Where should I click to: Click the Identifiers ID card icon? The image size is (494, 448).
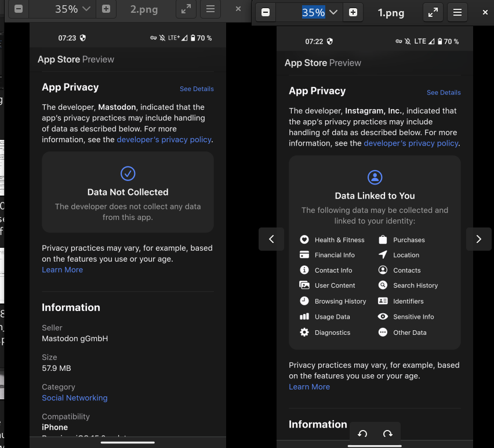click(x=383, y=301)
